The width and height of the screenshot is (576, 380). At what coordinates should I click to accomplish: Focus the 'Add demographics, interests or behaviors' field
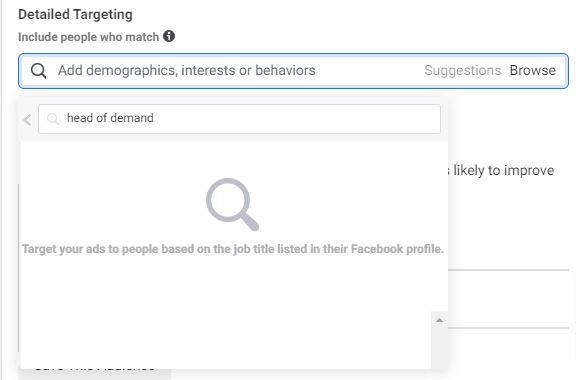click(187, 70)
